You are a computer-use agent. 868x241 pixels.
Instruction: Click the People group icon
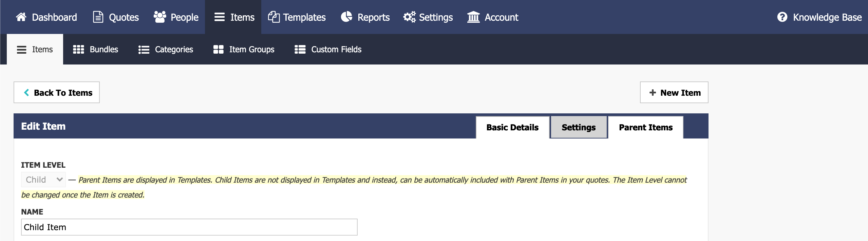pos(160,17)
